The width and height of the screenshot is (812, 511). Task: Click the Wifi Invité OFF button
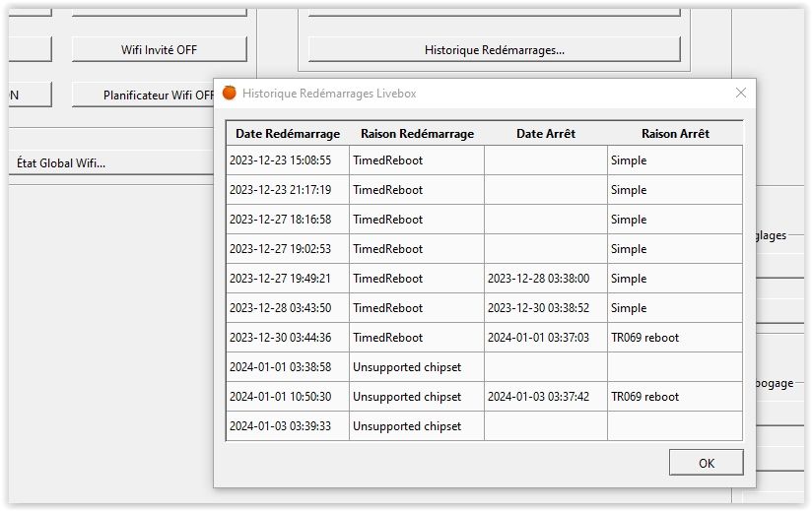[x=159, y=49]
